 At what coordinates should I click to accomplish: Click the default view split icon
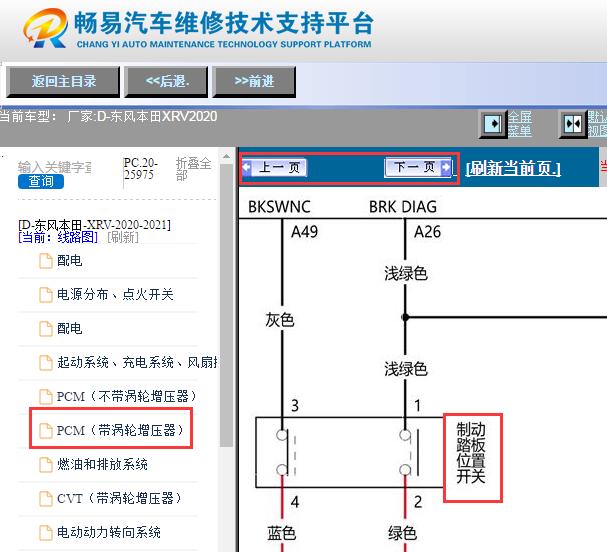click(x=573, y=124)
